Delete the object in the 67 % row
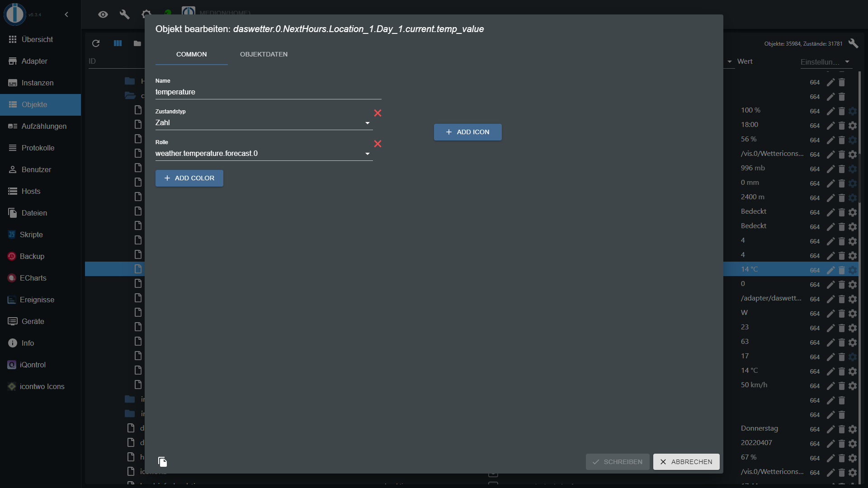Viewport: 868px width, 488px height. tap(841, 458)
